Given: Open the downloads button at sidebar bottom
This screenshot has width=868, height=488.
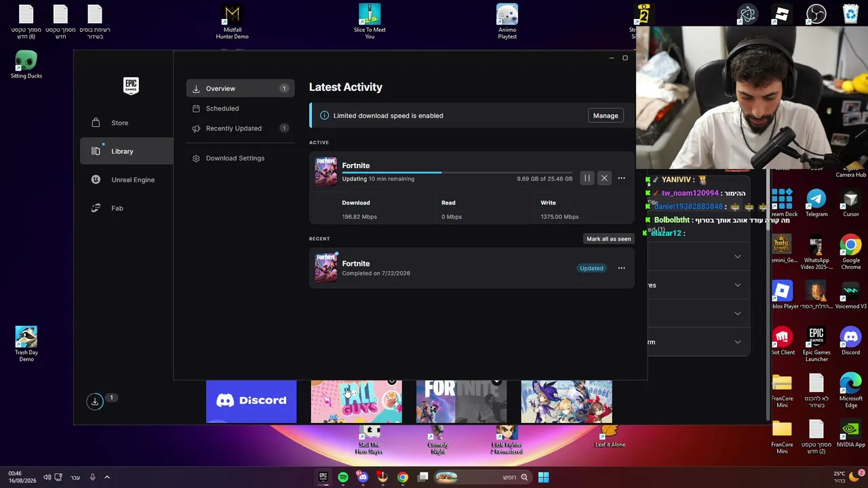Looking at the screenshot, I should (x=95, y=401).
